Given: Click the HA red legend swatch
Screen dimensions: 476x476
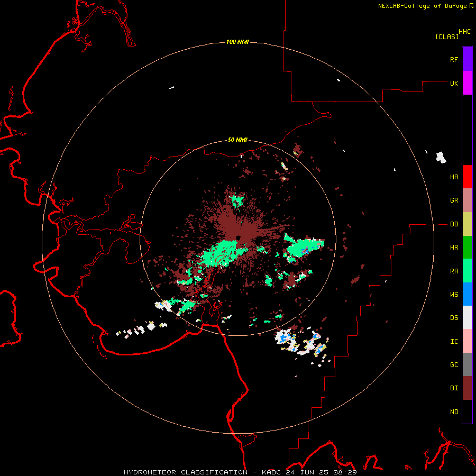Looking at the screenshot, I should (467, 177).
